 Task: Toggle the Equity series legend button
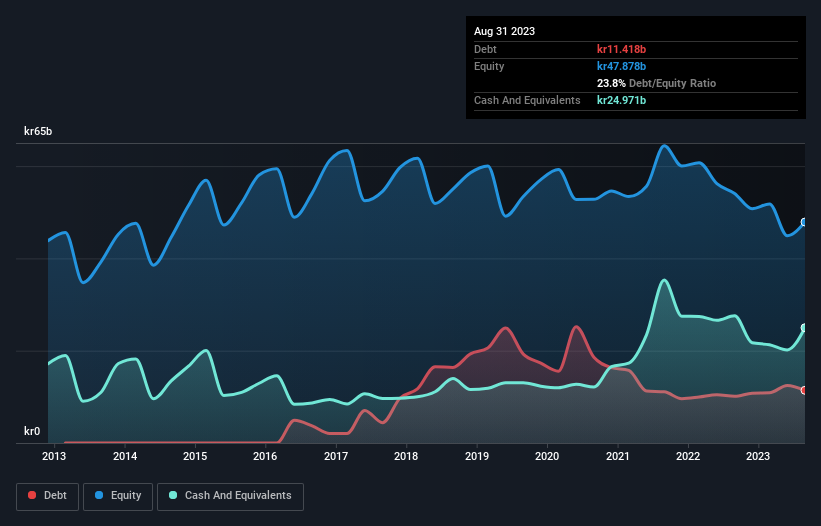[x=118, y=495]
